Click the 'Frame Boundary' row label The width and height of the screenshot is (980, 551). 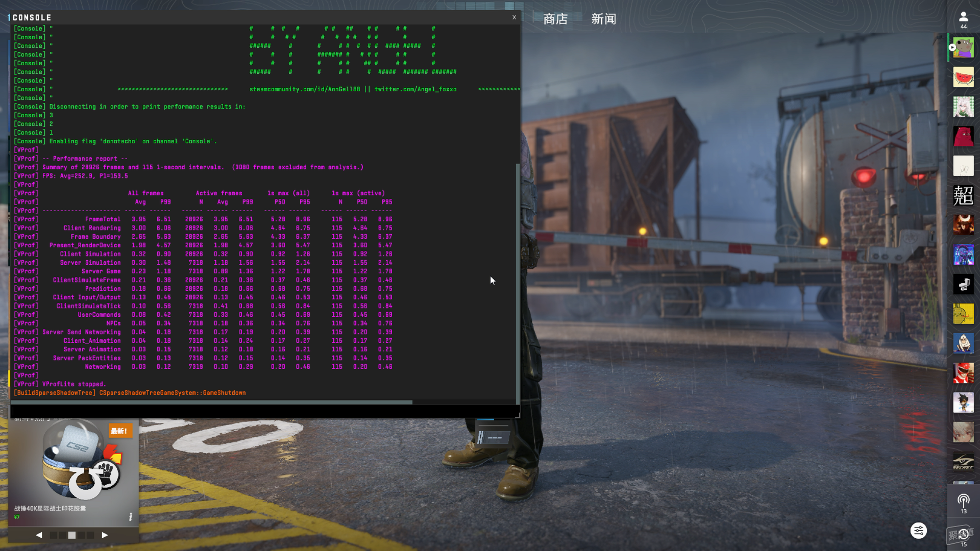[x=96, y=237]
